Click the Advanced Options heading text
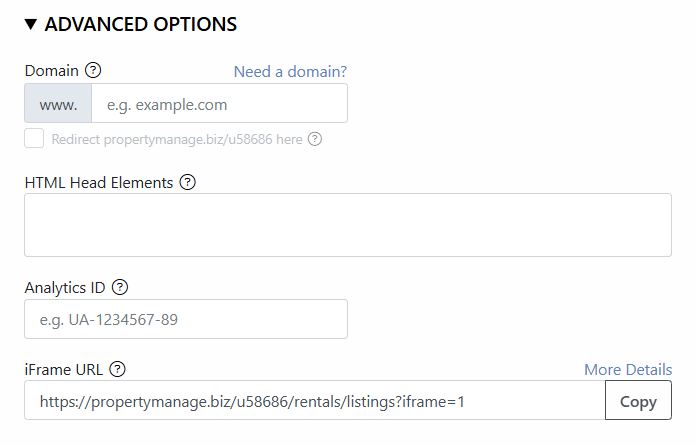The height and width of the screenshot is (446, 696). (x=141, y=24)
